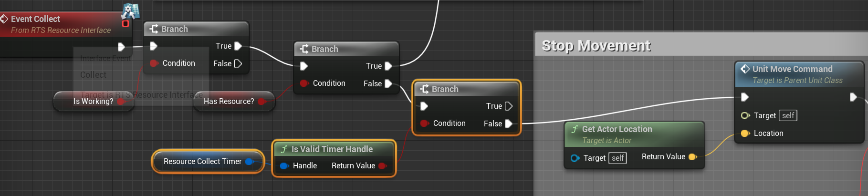Click the highlighted Branch node's icon
Viewport: 868px width, 196px height.
(424, 89)
